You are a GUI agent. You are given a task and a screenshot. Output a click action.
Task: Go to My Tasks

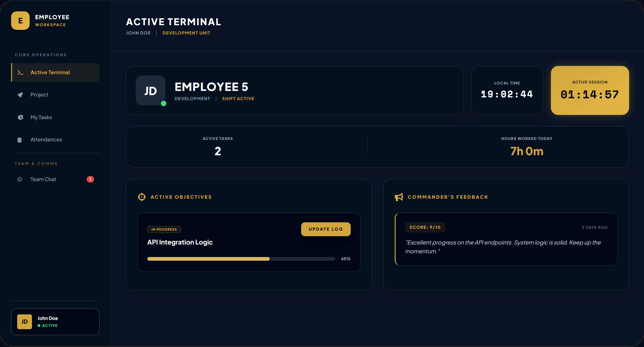pyautogui.click(x=55, y=117)
